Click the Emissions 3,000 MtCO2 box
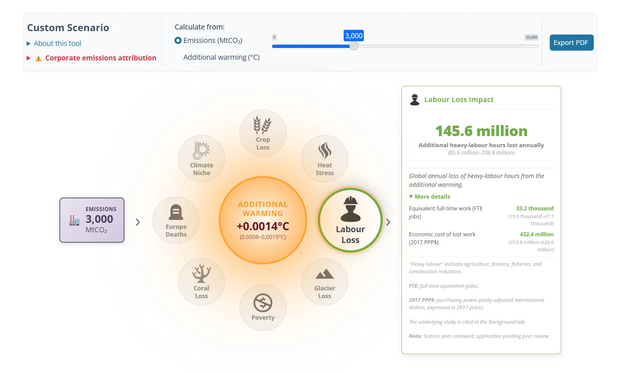 point(92,220)
